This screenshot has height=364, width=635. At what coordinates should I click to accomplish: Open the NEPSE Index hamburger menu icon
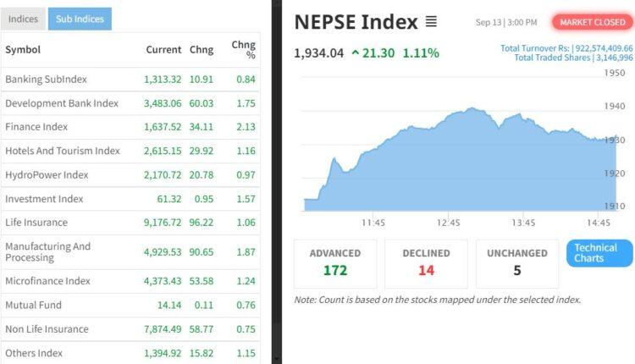point(431,22)
